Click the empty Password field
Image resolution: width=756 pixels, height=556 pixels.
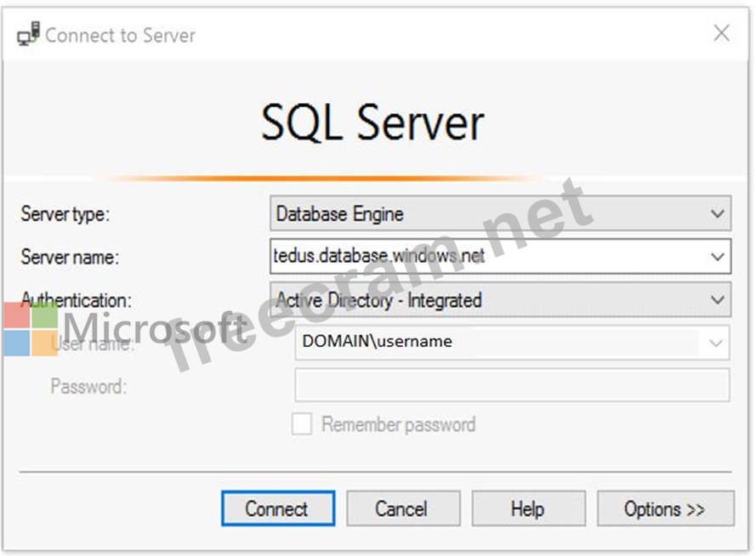click(x=511, y=385)
